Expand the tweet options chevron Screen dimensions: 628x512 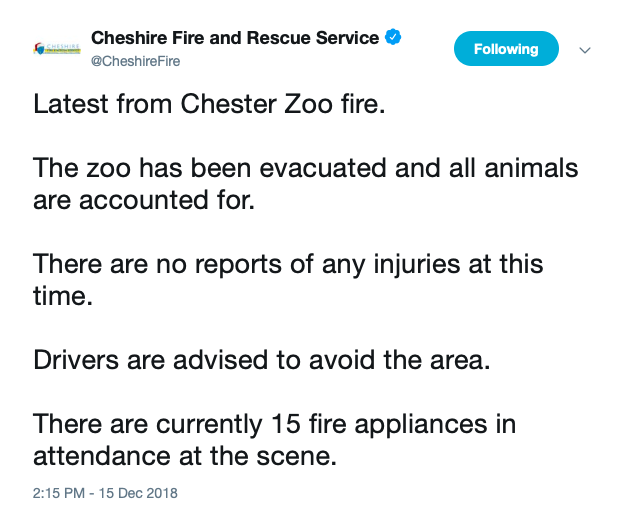pyautogui.click(x=586, y=50)
